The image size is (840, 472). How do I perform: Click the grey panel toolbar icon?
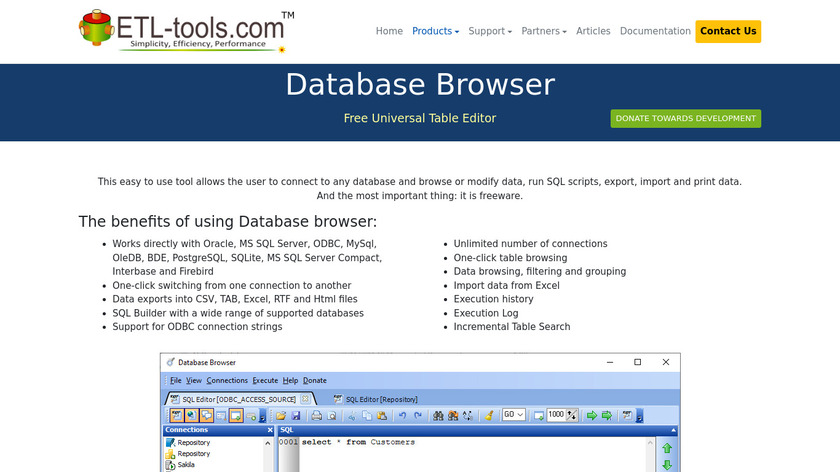click(x=221, y=415)
